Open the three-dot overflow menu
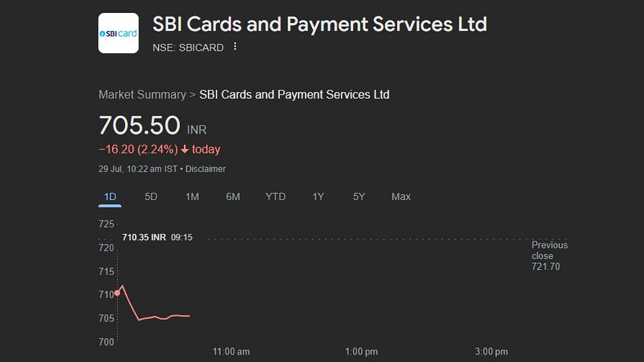Viewport: 644px width, 362px height. coord(235,47)
